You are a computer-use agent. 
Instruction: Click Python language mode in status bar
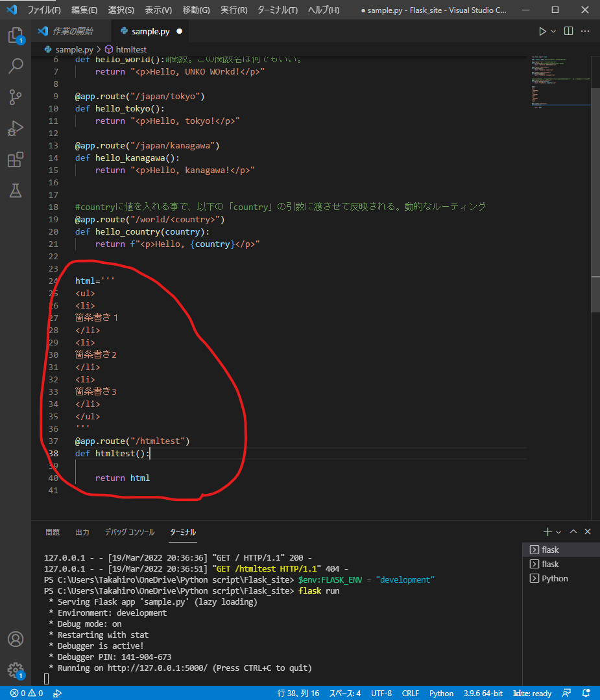click(x=441, y=693)
